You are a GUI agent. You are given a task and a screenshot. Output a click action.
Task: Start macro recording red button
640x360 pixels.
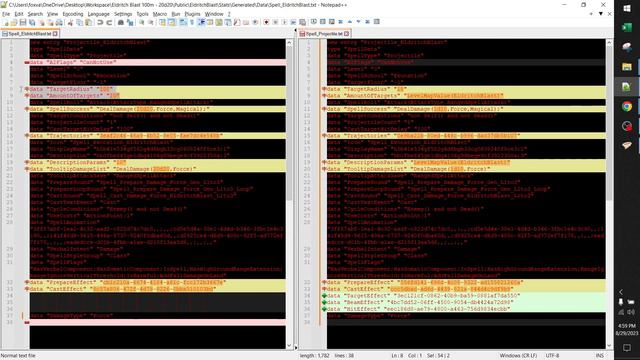click(266, 22)
